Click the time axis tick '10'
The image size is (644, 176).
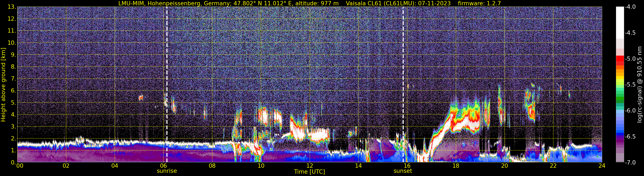(261, 166)
